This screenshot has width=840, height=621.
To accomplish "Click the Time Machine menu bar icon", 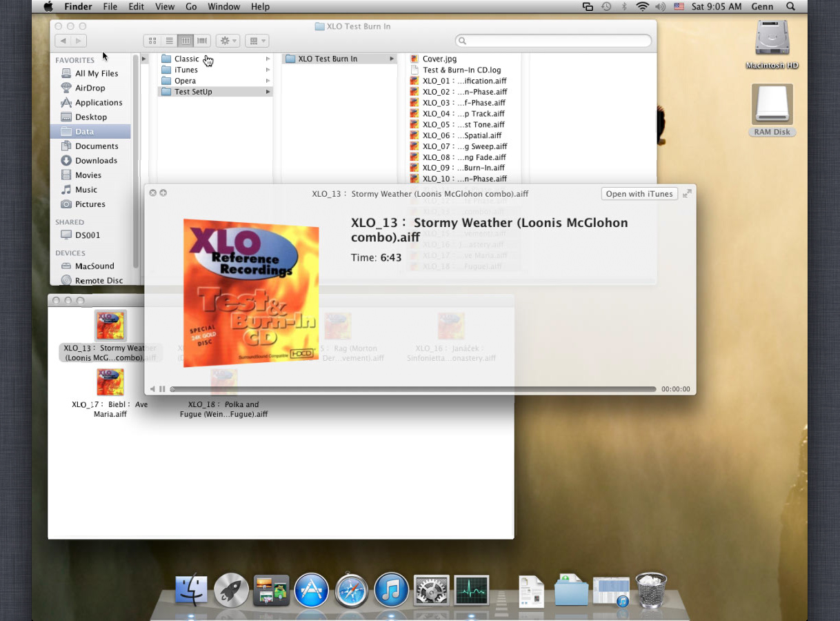I will [606, 6].
